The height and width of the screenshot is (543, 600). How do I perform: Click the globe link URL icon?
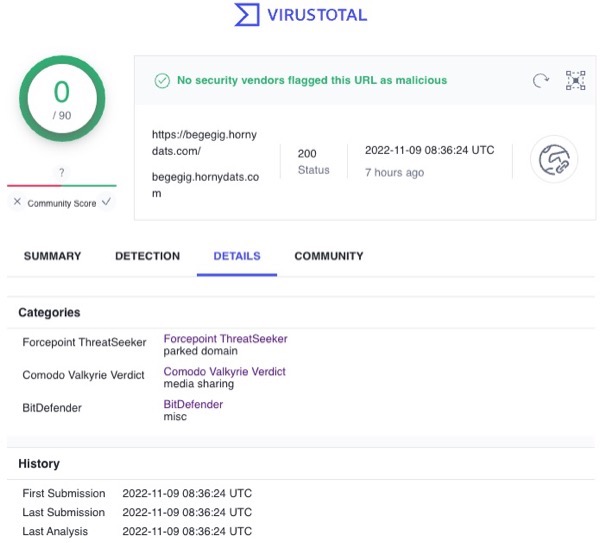(554, 159)
